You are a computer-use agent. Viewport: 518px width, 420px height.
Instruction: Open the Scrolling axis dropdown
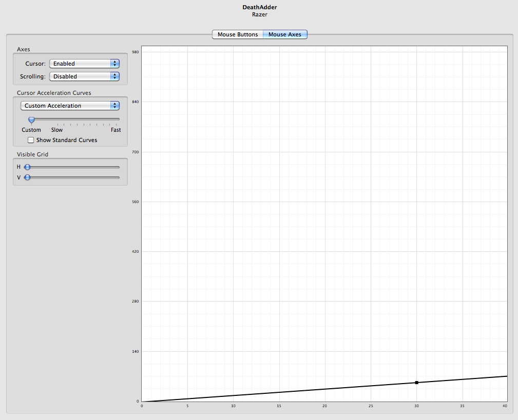coord(84,76)
